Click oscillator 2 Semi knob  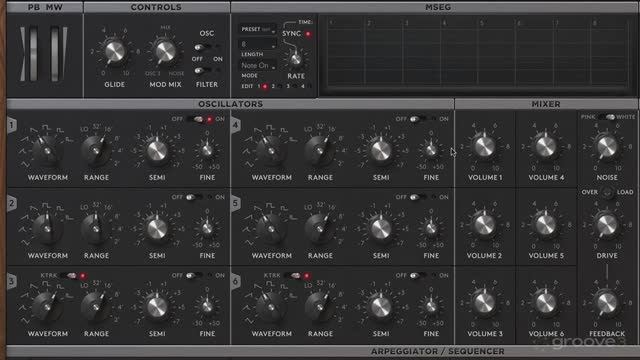point(157,229)
